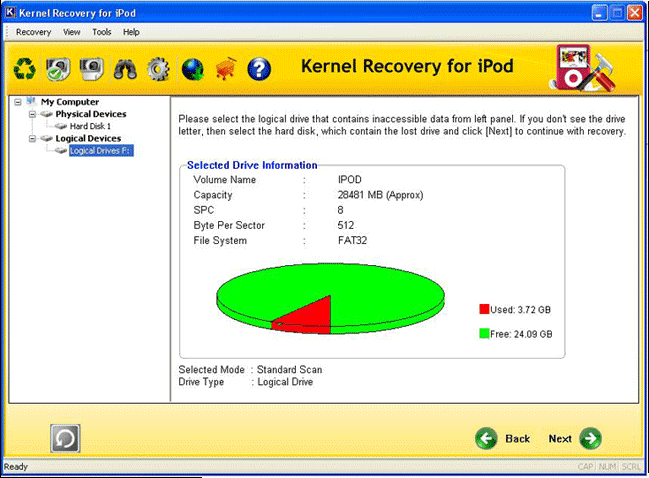Open settings via the gear icon
Image resolution: width=649 pixels, height=478 pixels.
pos(158,69)
